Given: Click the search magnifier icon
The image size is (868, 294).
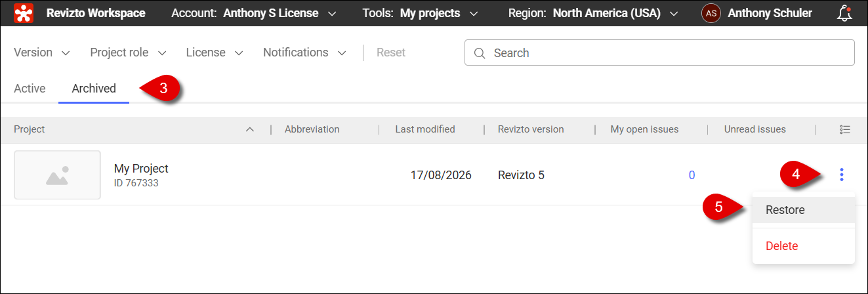Looking at the screenshot, I should click(480, 53).
